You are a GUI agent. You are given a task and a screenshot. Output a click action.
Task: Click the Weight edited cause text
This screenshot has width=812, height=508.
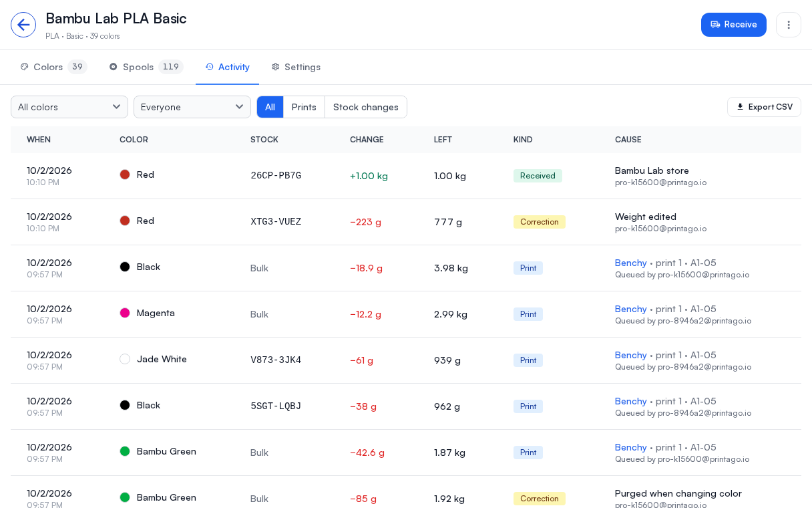[x=646, y=217]
